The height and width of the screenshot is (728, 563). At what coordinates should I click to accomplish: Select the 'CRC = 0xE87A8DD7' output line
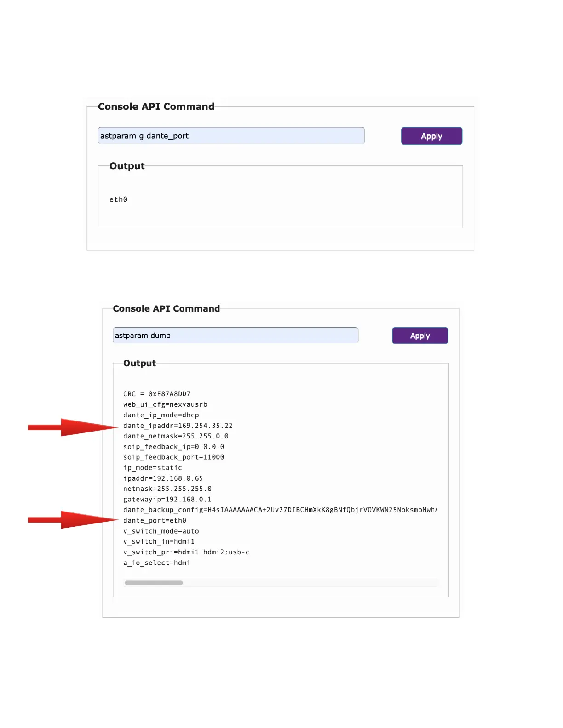pos(157,394)
